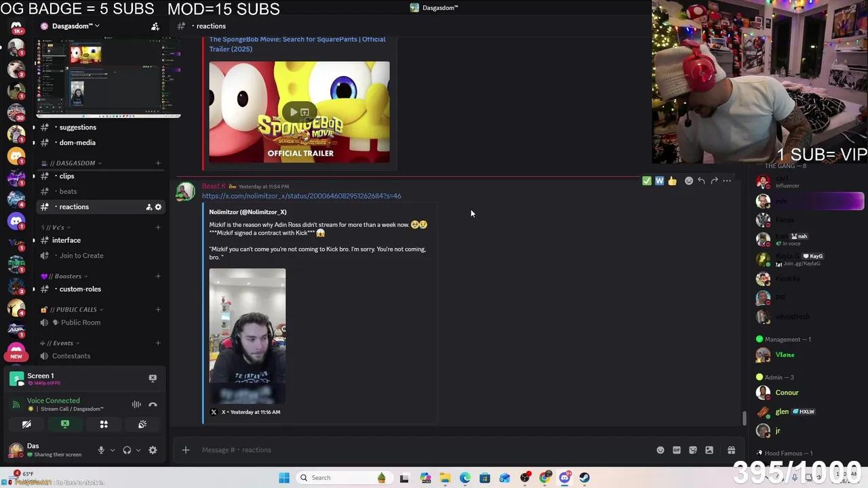Click the chat scrollbar thumb
This screenshot has width=868, height=488.
[744, 418]
